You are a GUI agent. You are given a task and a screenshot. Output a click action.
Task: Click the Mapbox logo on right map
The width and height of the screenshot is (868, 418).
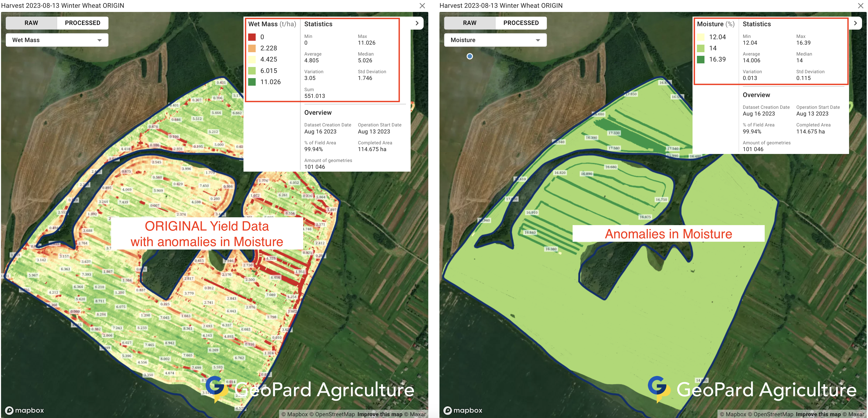[463, 410]
